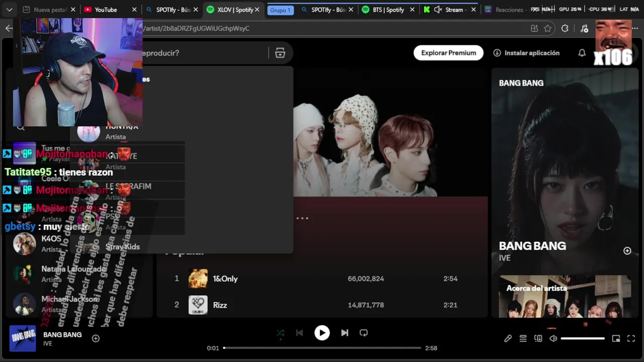Open K4OS artist in library
Screen dimensions: 644x362
51,239
